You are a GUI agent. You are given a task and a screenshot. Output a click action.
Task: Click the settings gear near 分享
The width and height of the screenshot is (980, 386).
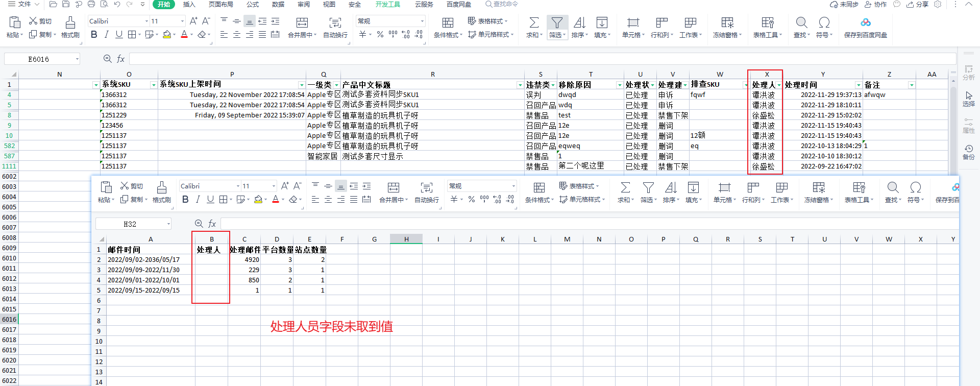coord(938,4)
